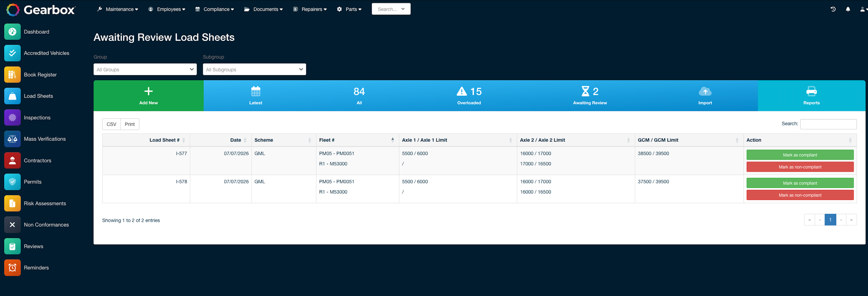This screenshot has width=868, height=296.
Task: Open the history clock icon
Action: (x=833, y=10)
